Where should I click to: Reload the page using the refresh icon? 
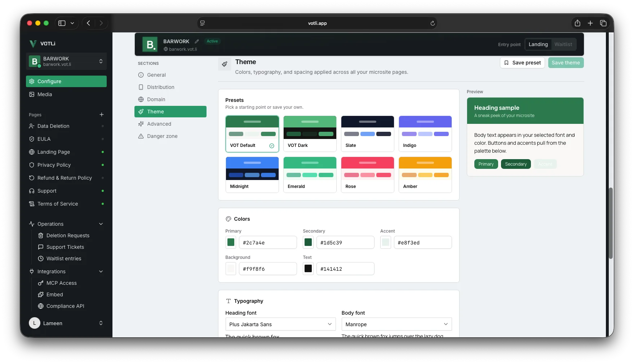click(x=433, y=23)
